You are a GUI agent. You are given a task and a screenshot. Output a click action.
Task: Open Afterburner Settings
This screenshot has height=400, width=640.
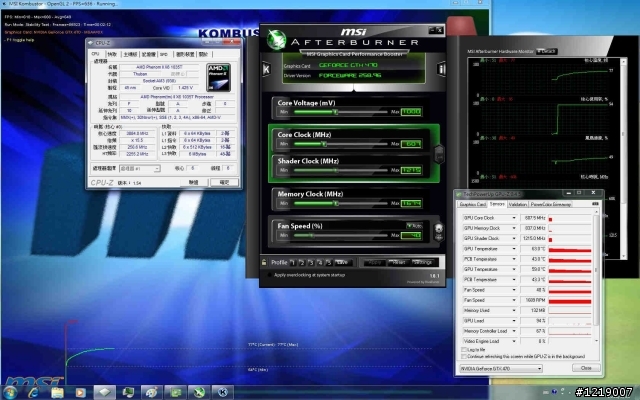[x=423, y=262]
